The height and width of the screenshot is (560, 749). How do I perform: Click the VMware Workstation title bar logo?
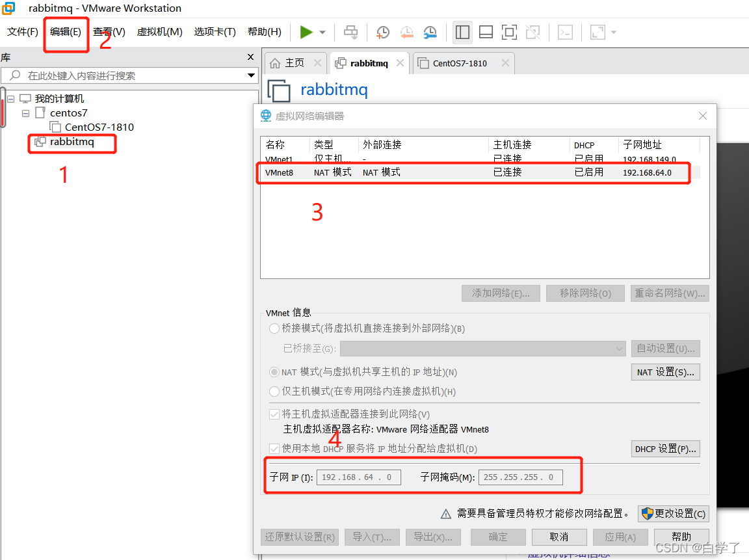click(x=8, y=8)
